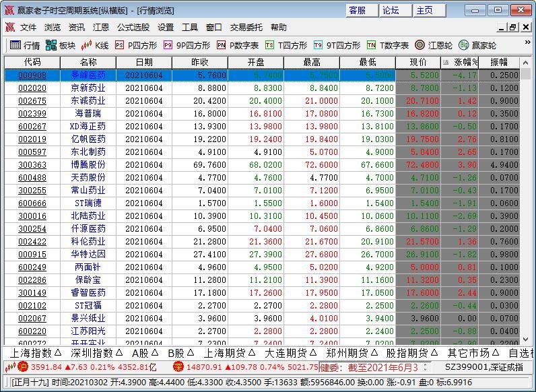Sort by the 现价 column header
This screenshot has width=536, height=392.
click(x=418, y=62)
